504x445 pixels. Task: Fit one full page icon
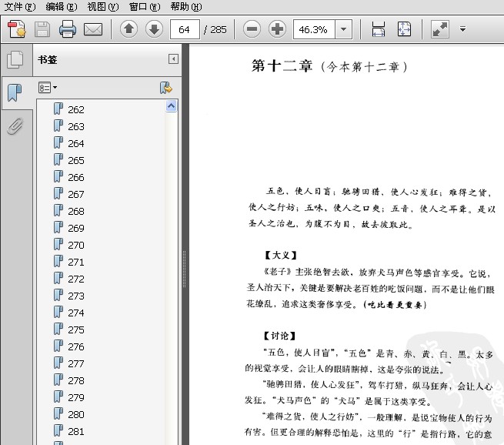(404, 29)
